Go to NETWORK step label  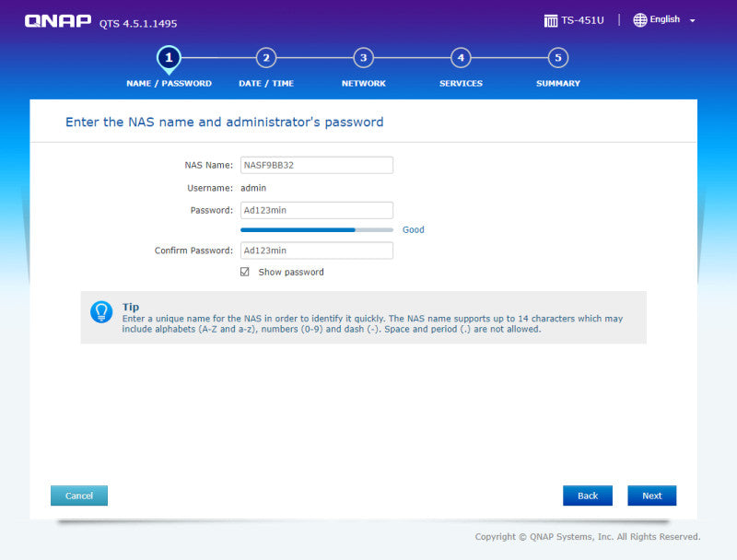(x=363, y=83)
